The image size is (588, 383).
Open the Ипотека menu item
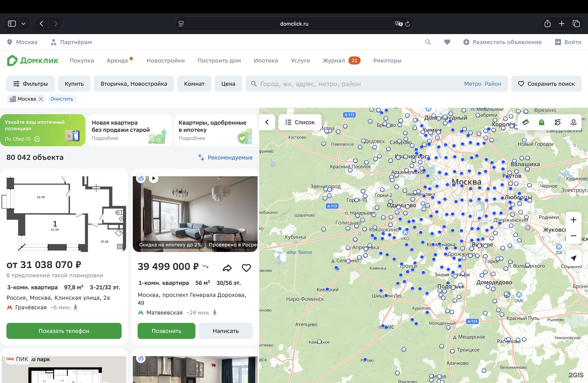point(266,61)
